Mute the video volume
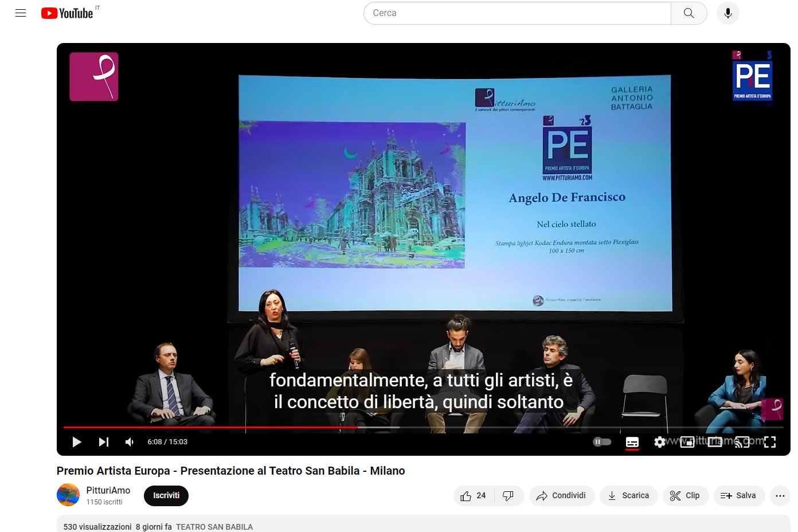This screenshot has height=532, width=798. click(x=130, y=442)
